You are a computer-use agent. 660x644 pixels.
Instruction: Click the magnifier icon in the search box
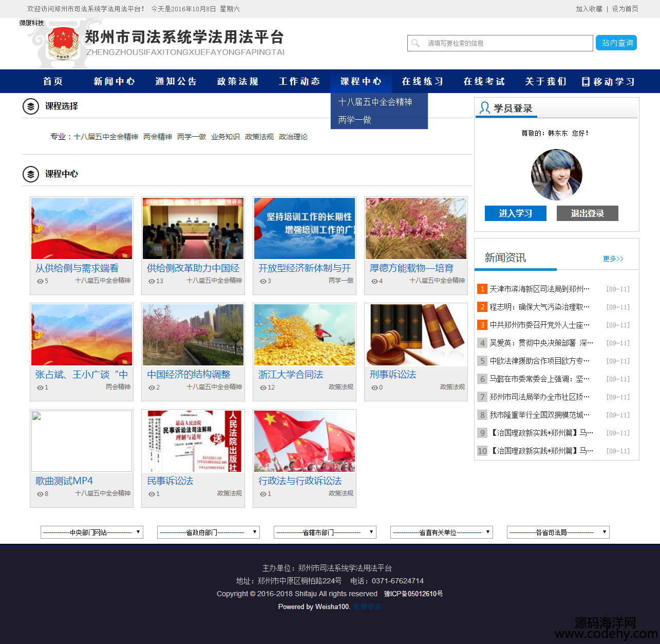416,43
